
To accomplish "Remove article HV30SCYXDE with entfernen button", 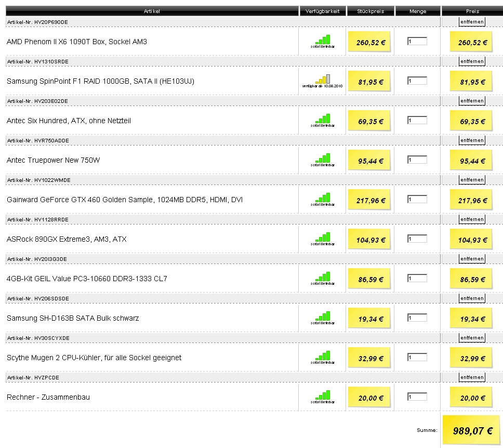I will pos(472,338).
